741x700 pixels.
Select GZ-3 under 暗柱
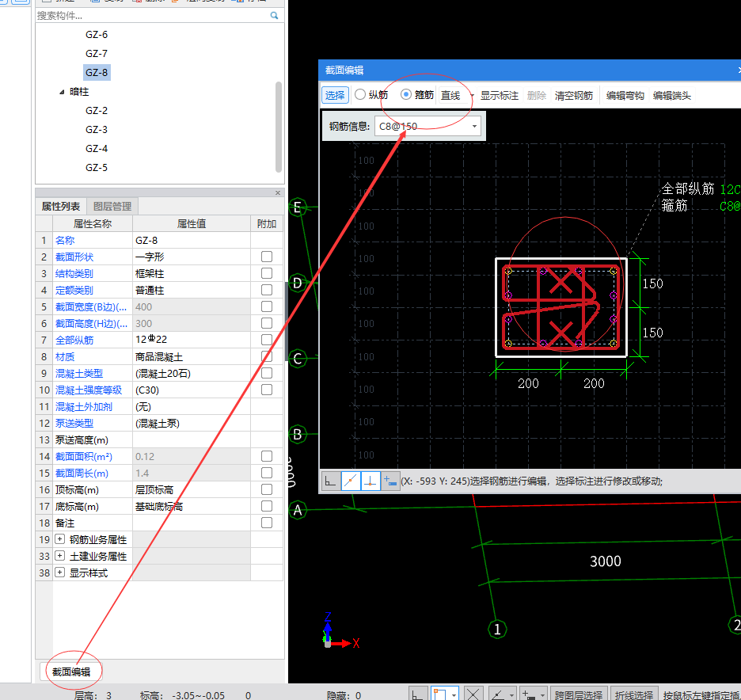click(97, 130)
